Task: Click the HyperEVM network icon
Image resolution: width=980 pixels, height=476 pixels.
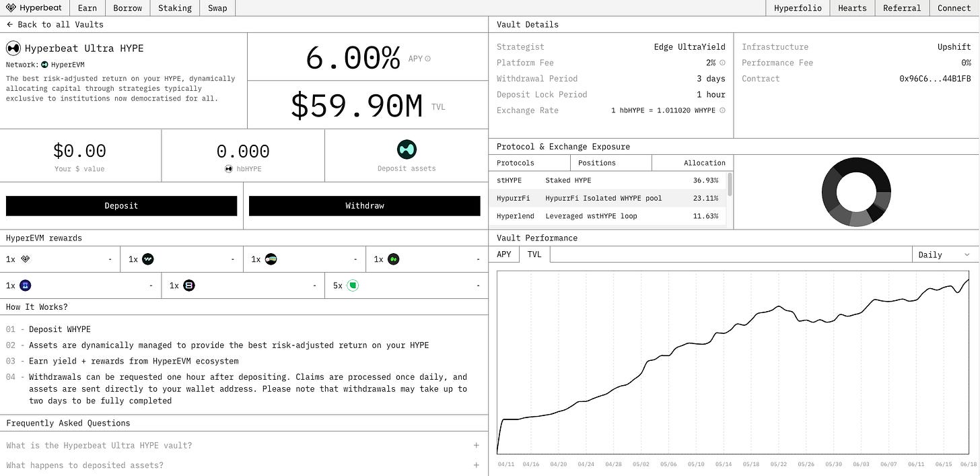Action: (x=45, y=65)
